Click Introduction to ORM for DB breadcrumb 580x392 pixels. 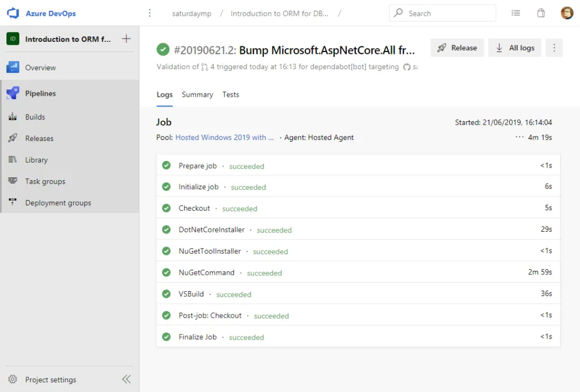(x=279, y=14)
